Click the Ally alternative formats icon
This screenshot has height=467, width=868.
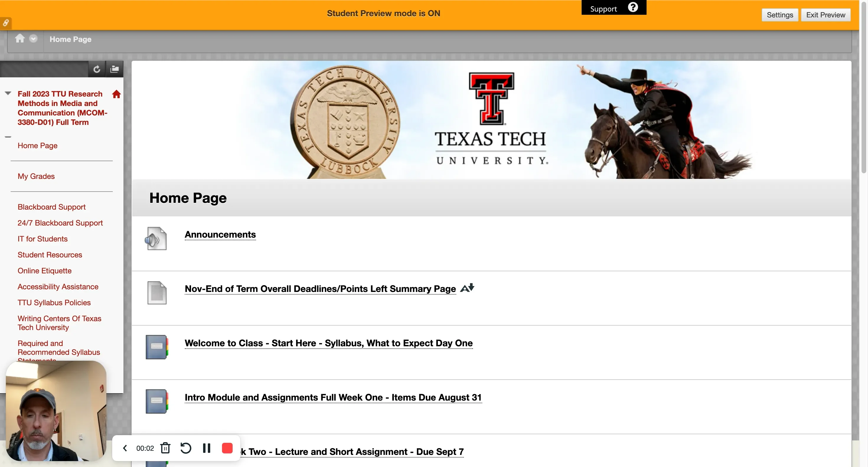[467, 288]
